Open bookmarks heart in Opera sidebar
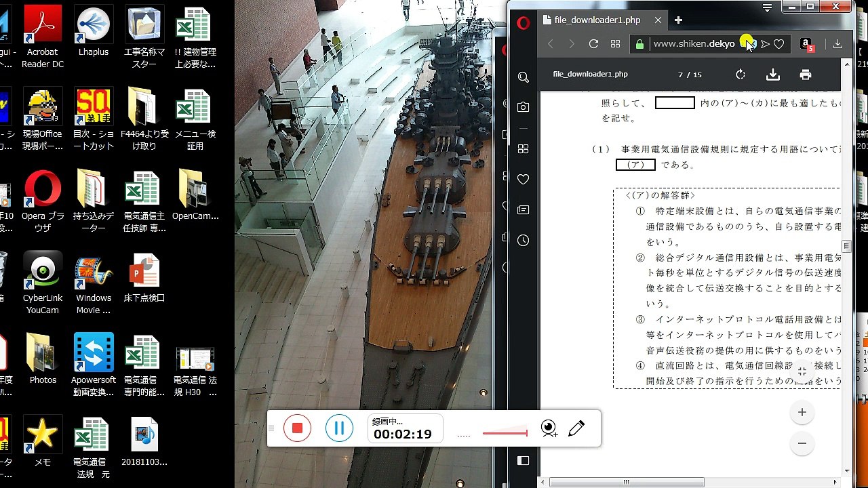 click(x=523, y=180)
